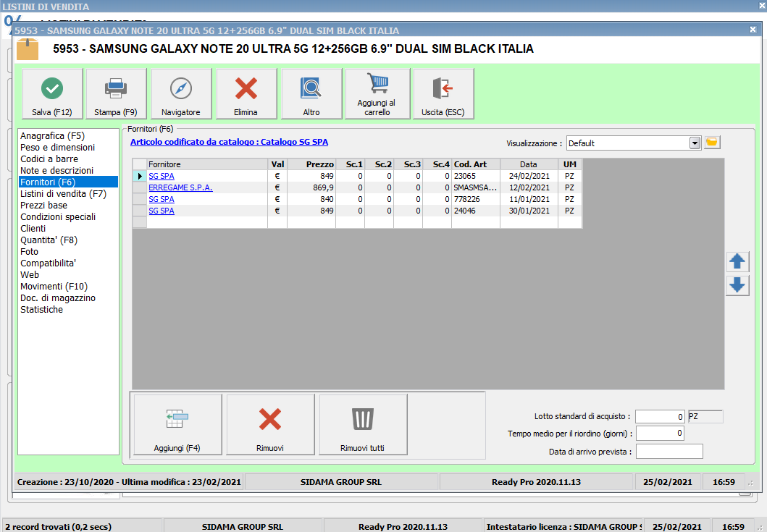Click price cell 840
This screenshot has width=767, height=532.
[x=311, y=199]
